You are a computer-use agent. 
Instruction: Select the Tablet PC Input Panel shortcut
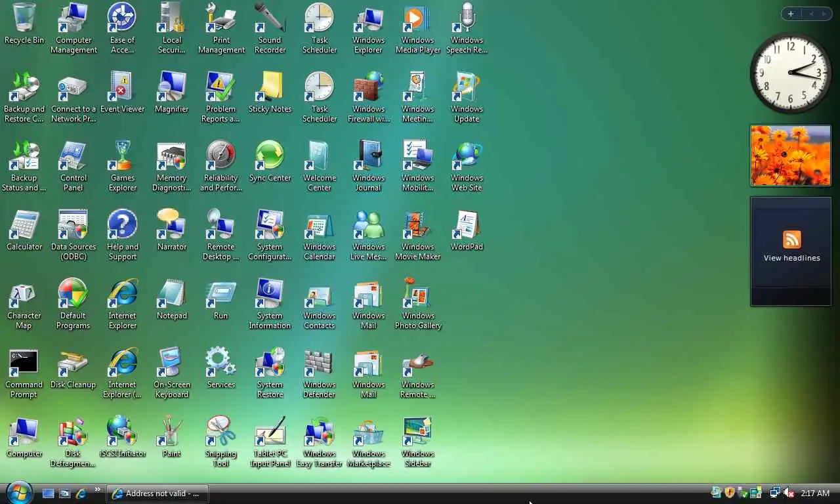(x=270, y=442)
